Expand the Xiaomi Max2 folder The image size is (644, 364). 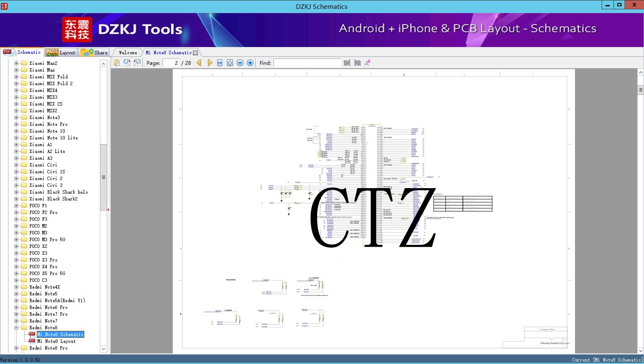(x=16, y=63)
